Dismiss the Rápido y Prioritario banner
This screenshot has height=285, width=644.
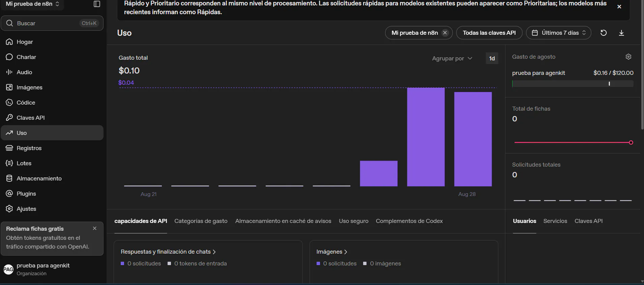[619, 7]
